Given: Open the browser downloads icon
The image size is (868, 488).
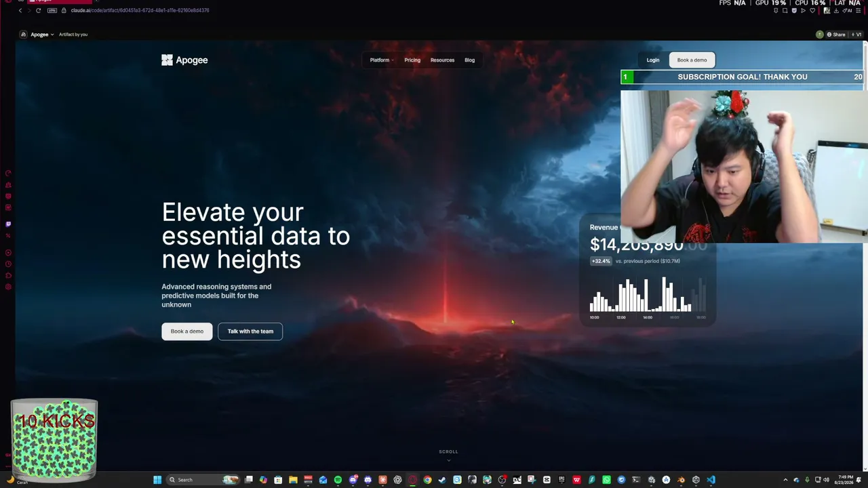Looking at the screenshot, I should click(x=836, y=10).
